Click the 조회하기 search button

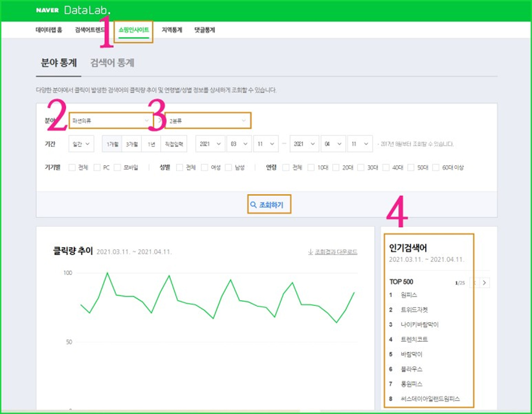269,204
